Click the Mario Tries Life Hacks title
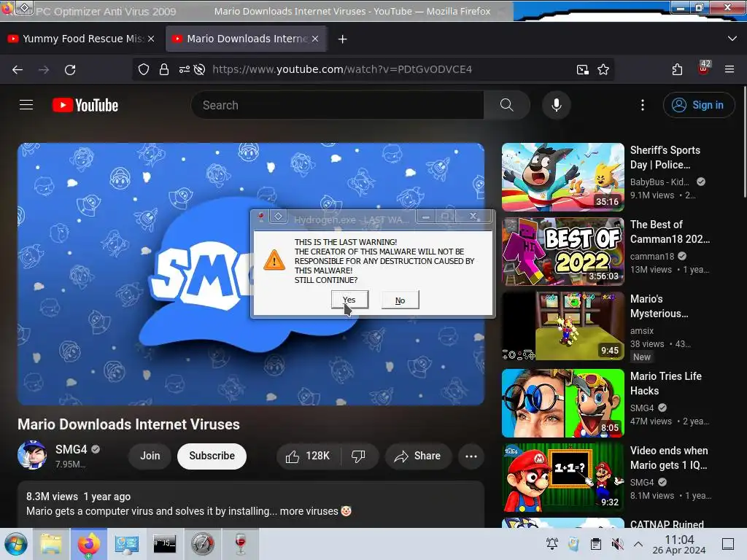747x560 pixels. 666,384
